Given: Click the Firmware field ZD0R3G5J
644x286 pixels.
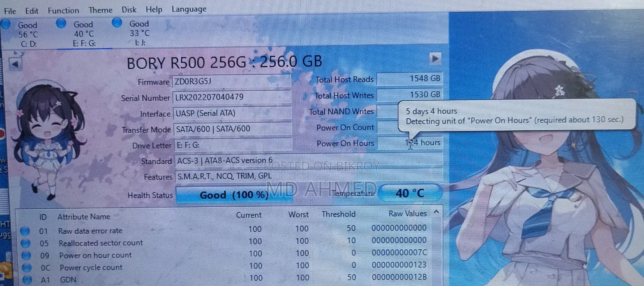Looking at the screenshot, I should 231,81.
